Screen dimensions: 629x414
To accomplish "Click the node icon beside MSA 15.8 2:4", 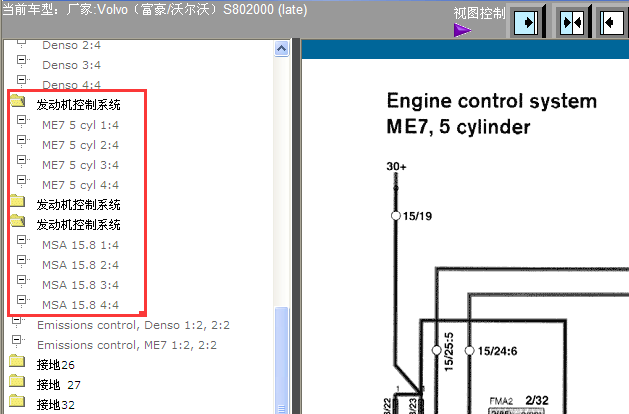I will (22, 260).
